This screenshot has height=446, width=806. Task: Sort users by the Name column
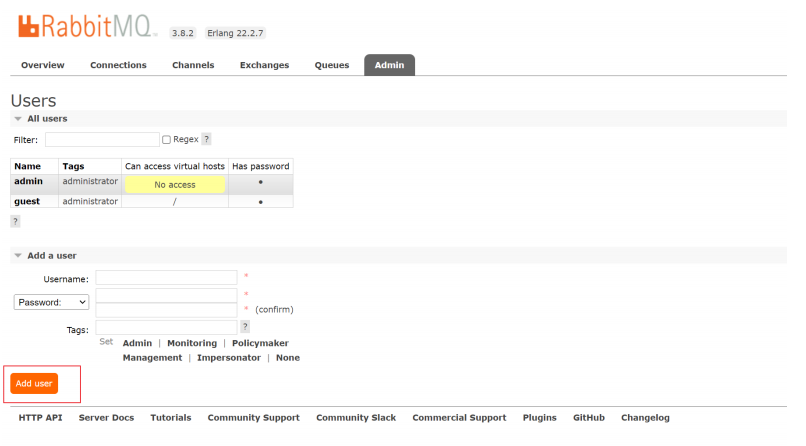tap(27, 166)
